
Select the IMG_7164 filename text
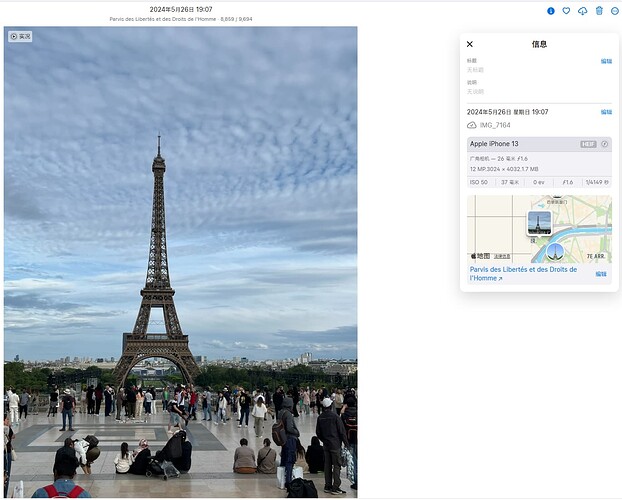[495, 125]
